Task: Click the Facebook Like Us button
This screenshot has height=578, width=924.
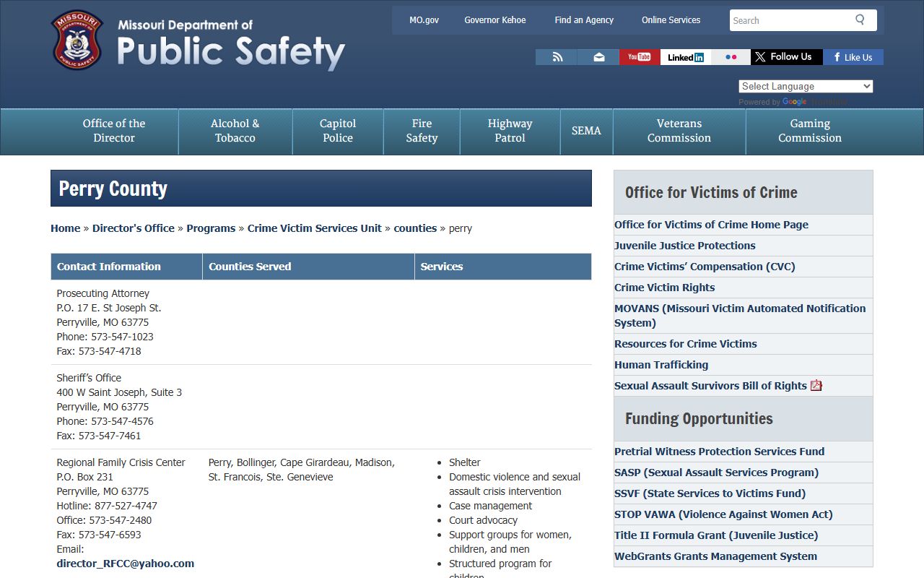Action: point(853,57)
